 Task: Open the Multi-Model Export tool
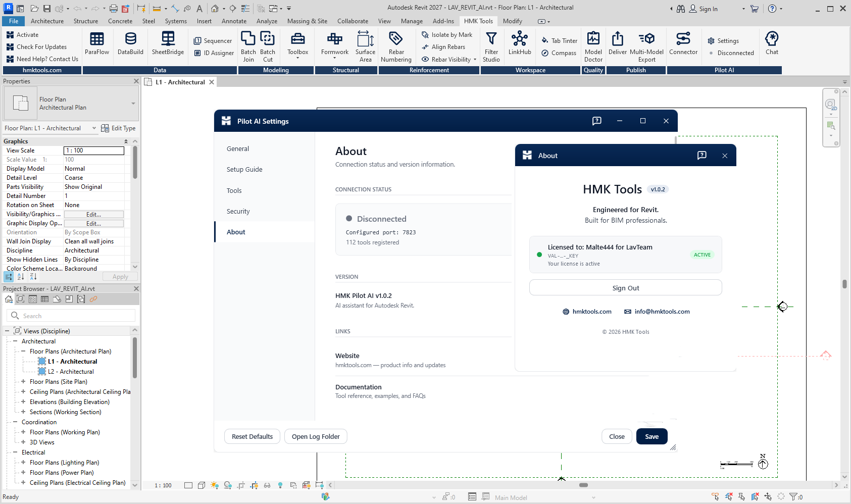pyautogui.click(x=646, y=46)
